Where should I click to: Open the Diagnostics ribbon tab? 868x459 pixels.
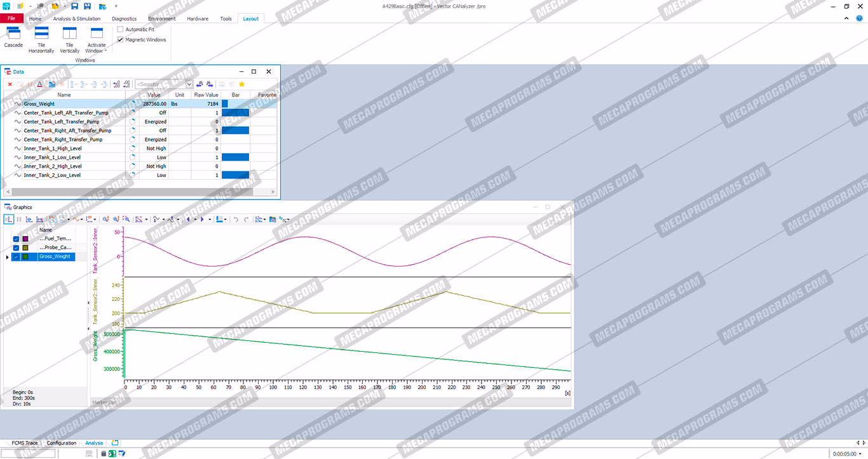[x=124, y=18]
